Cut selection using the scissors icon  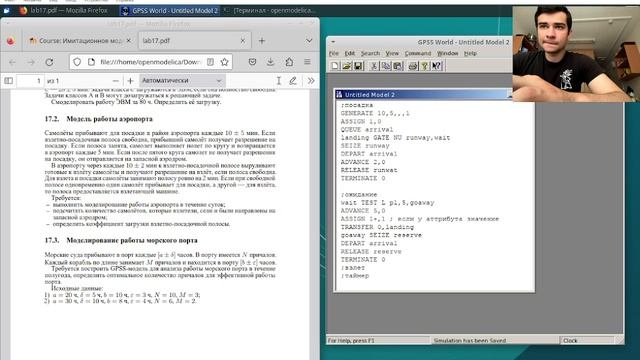click(373, 66)
